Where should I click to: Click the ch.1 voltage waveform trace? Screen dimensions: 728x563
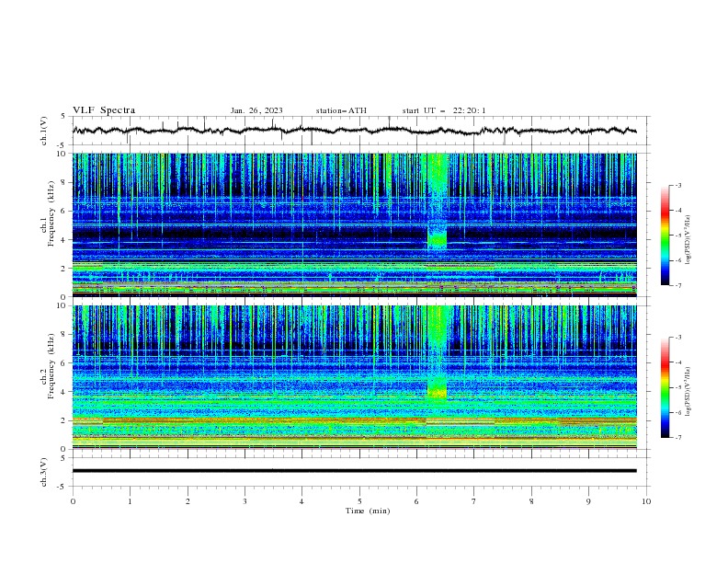[x=354, y=131]
